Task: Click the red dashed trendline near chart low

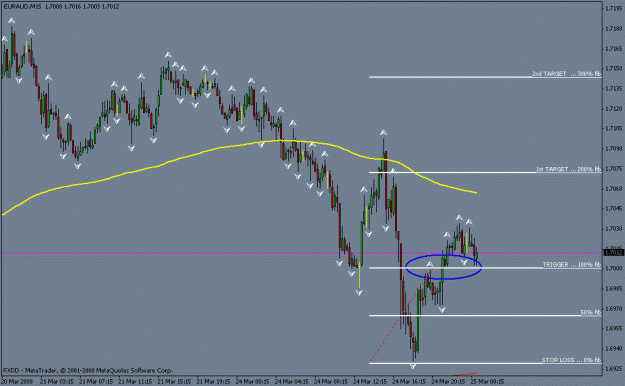Action: 401,317
